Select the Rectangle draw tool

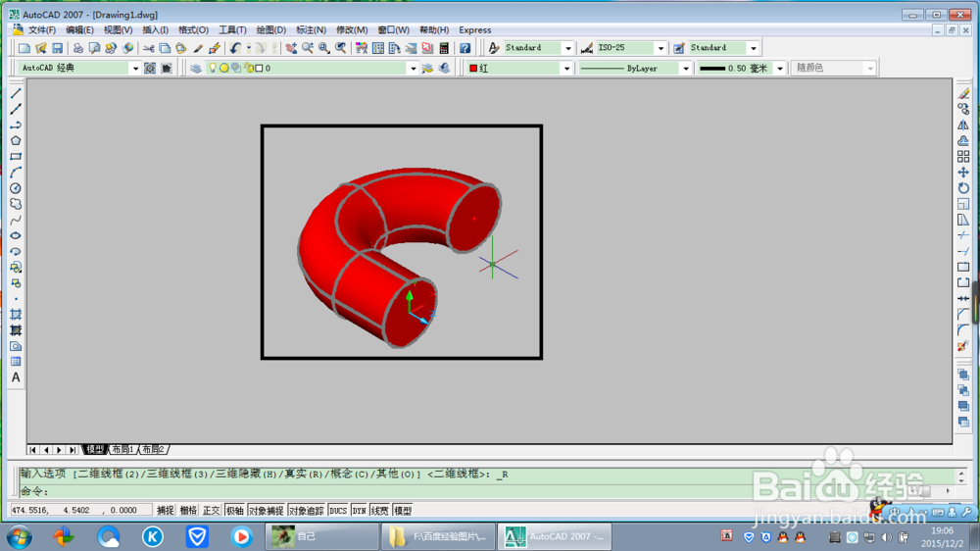click(16, 156)
